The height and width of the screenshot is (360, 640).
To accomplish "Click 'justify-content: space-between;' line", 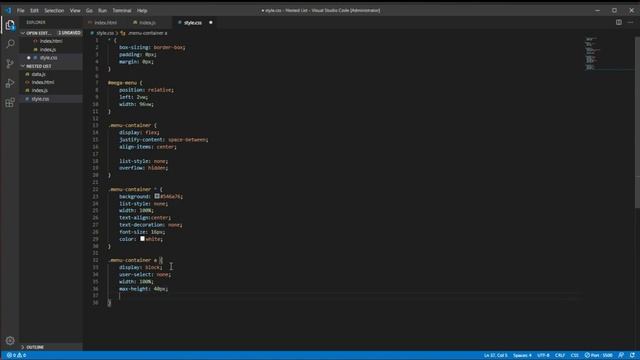I will [164, 140].
